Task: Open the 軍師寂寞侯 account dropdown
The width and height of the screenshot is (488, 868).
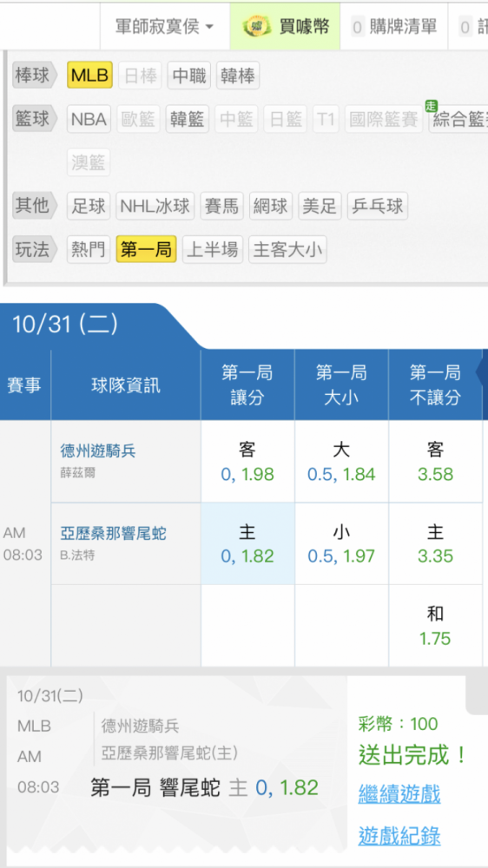Action: (164, 27)
